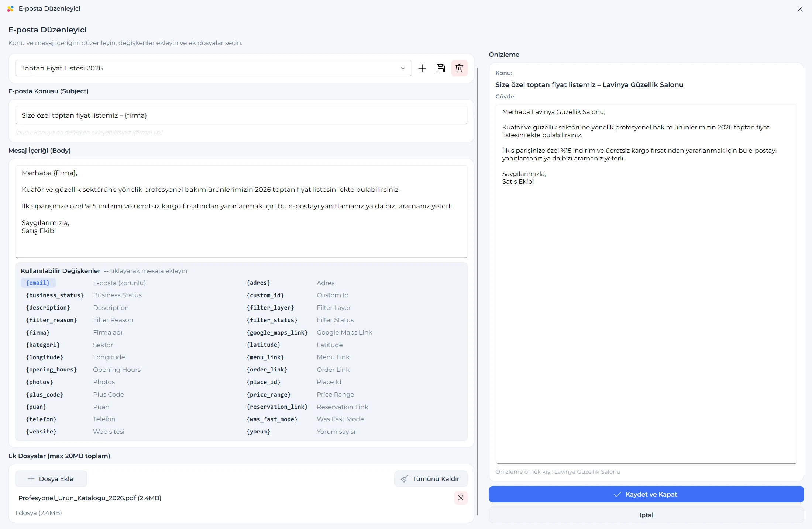Insert the {opening_hours} variable

51,370
